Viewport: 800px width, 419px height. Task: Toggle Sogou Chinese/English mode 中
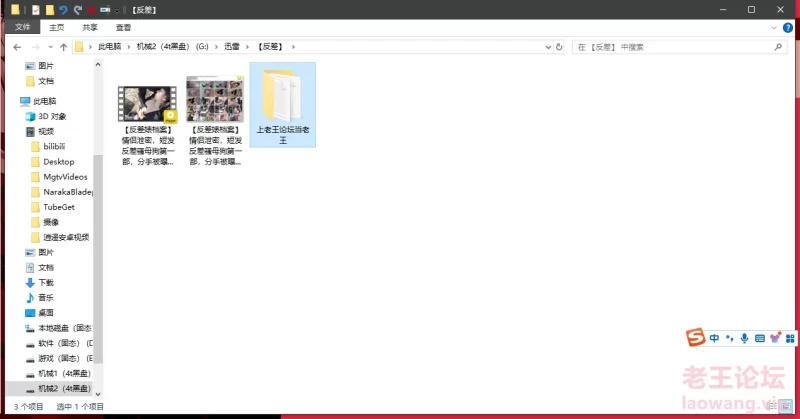714,338
